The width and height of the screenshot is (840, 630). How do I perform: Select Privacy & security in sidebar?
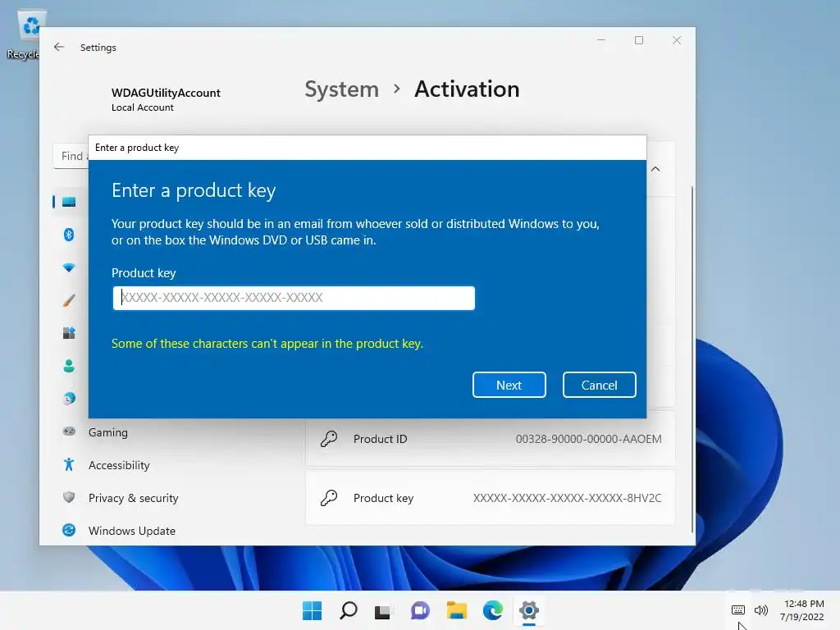point(134,498)
